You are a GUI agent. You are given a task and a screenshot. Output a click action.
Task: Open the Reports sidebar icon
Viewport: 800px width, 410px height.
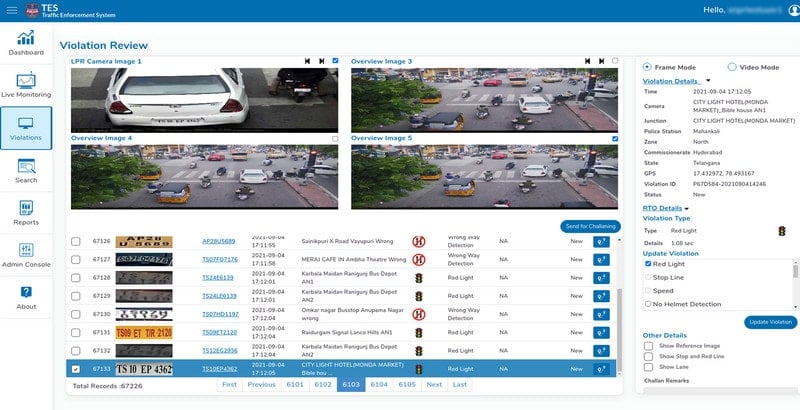[26, 208]
